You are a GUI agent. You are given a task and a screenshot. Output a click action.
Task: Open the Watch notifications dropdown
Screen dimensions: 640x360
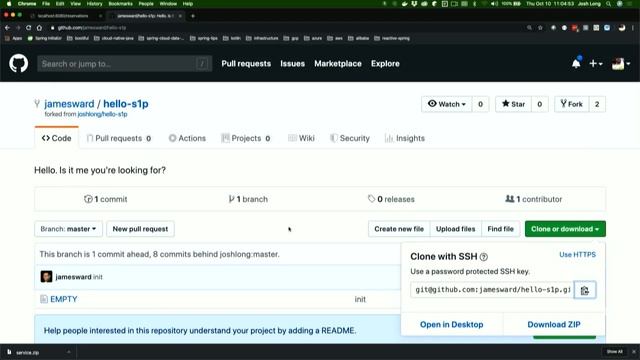tap(447, 104)
